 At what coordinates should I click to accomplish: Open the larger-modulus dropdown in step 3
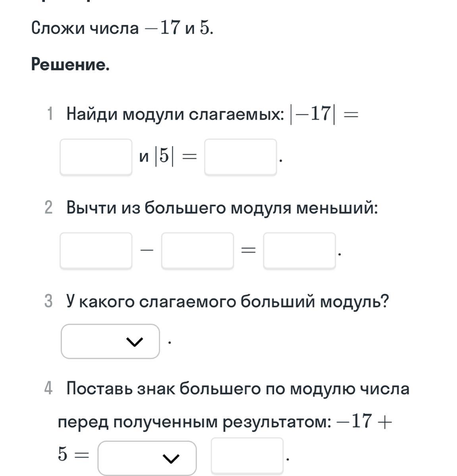tap(110, 341)
